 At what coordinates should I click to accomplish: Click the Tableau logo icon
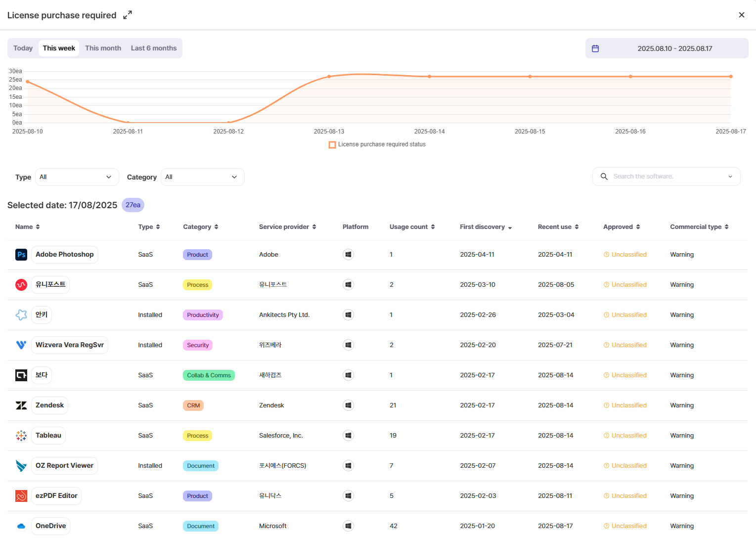coord(21,436)
